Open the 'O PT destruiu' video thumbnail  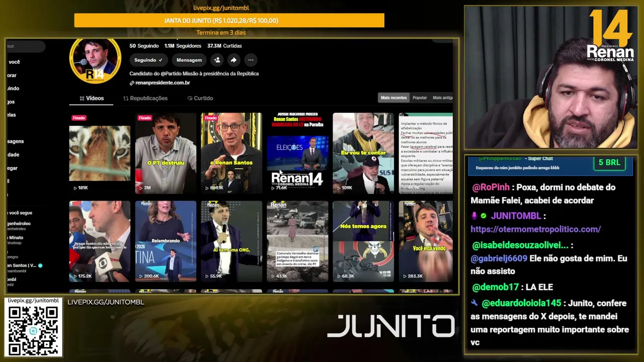(166, 153)
